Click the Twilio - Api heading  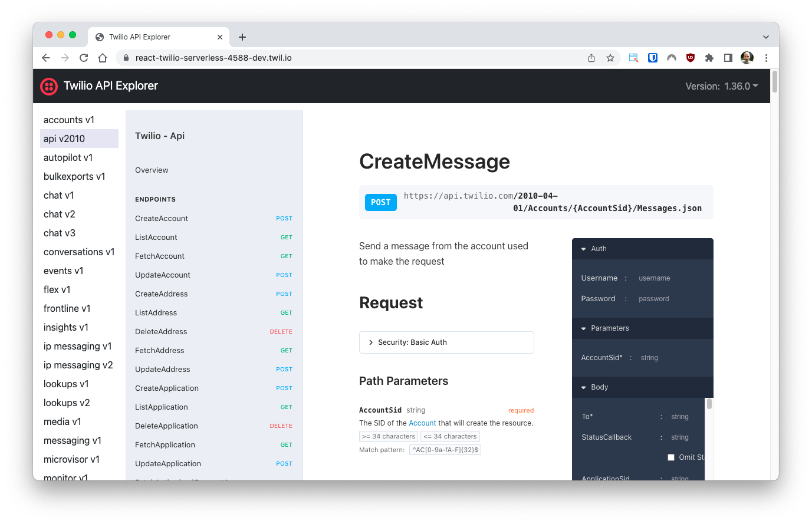(x=160, y=136)
